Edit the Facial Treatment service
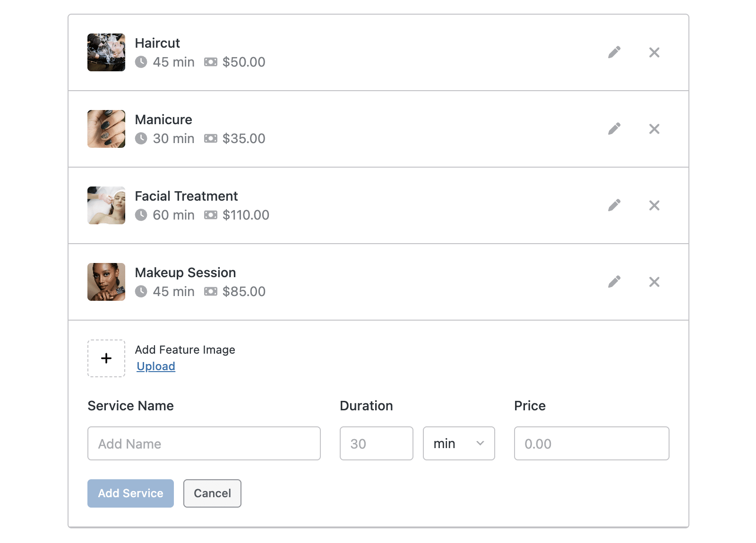The height and width of the screenshot is (543, 756). [x=614, y=205]
